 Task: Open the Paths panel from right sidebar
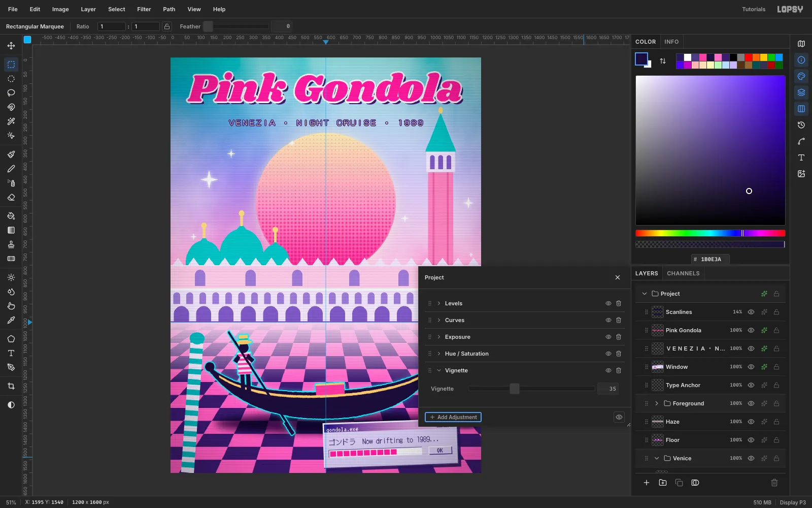801,141
